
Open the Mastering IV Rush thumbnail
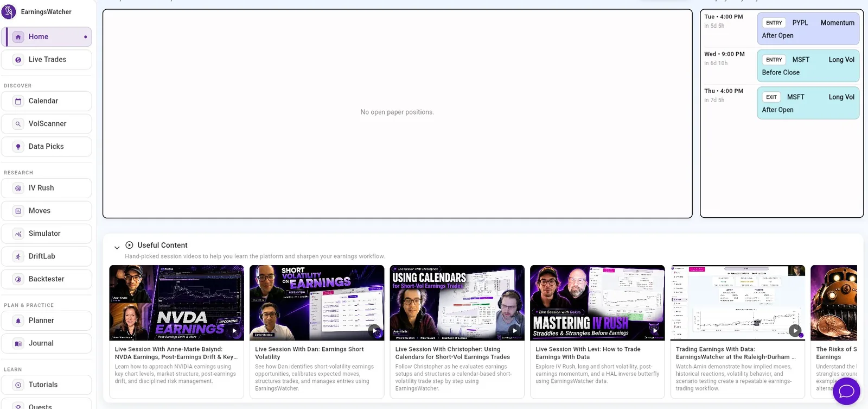597,303
